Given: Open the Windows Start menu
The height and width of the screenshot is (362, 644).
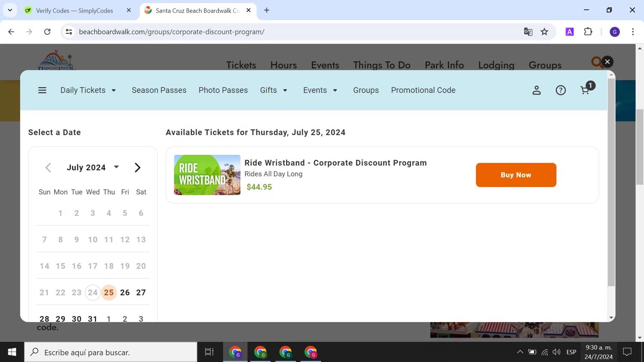Looking at the screenshot, I should pos(12,352).
